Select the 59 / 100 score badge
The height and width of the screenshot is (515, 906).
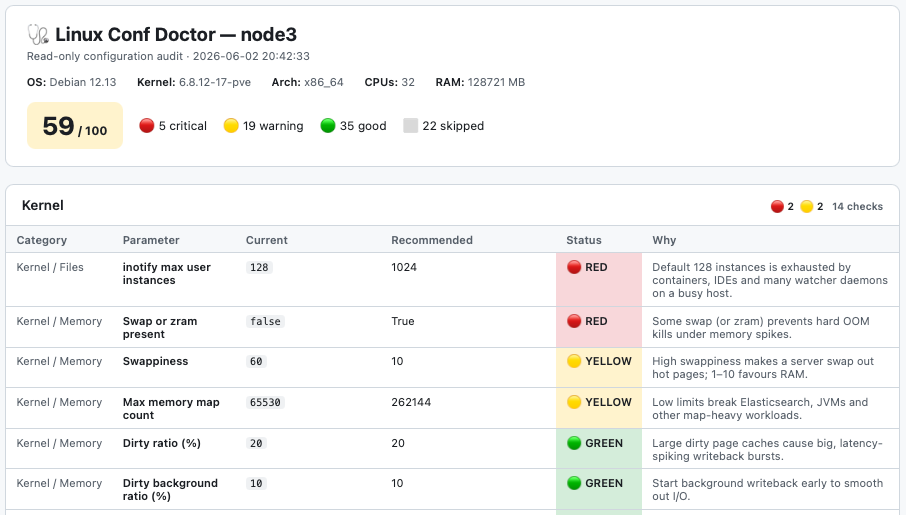pos(75,126)
